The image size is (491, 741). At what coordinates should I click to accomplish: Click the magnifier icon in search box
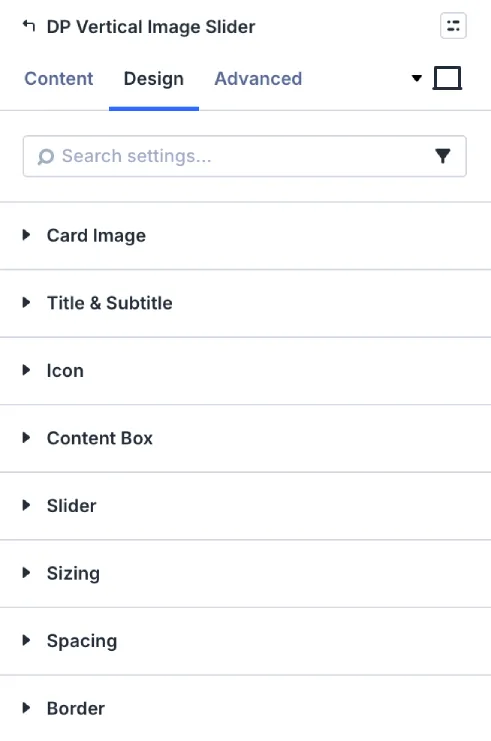pyautogui.click(x=46, y=156)
